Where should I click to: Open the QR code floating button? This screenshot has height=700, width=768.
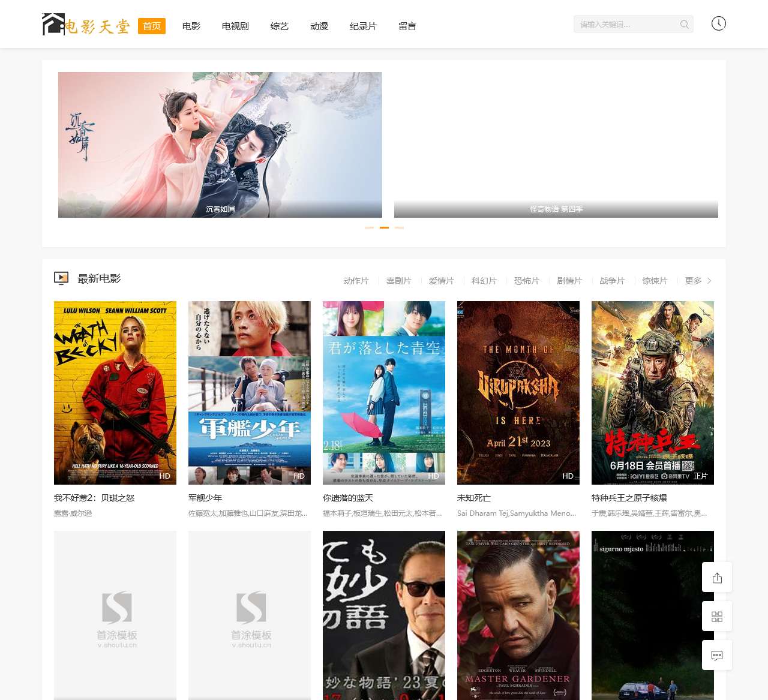pos(717,617)
